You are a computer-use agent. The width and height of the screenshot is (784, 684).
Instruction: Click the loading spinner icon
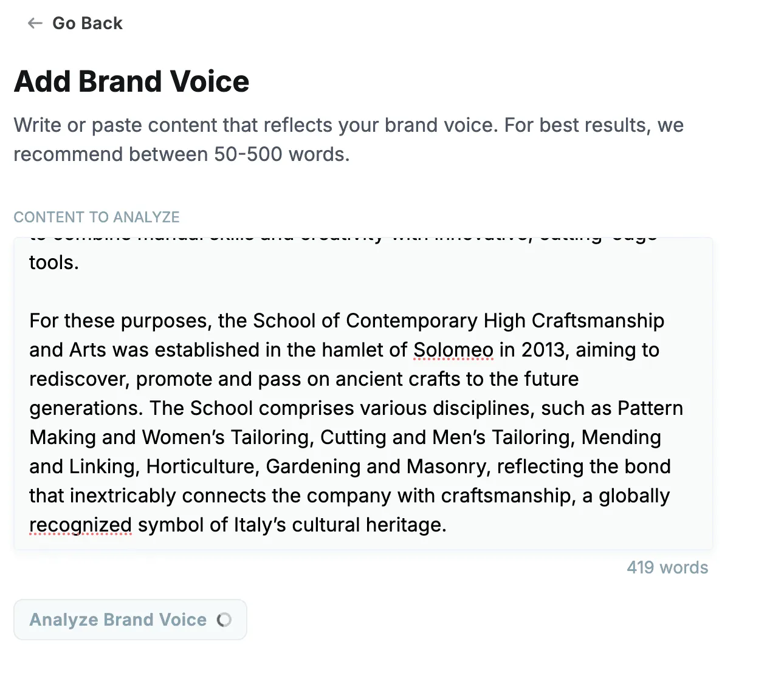(224, 620)
